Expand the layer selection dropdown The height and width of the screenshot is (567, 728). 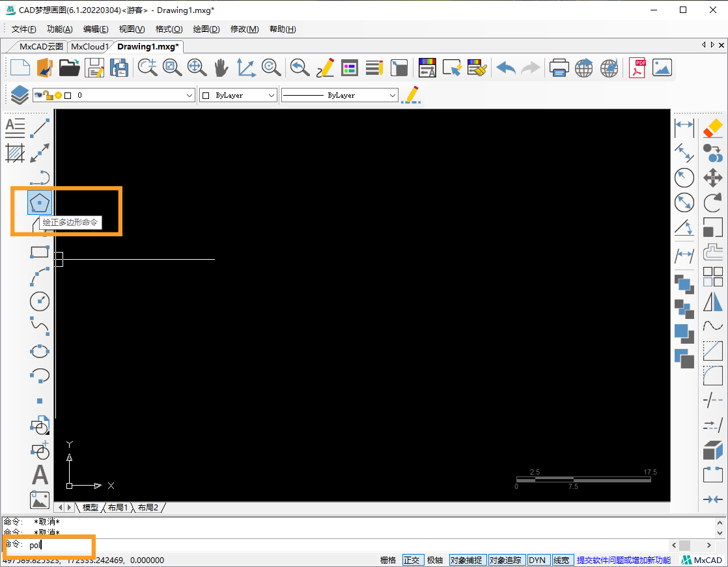tap(189, 95)
